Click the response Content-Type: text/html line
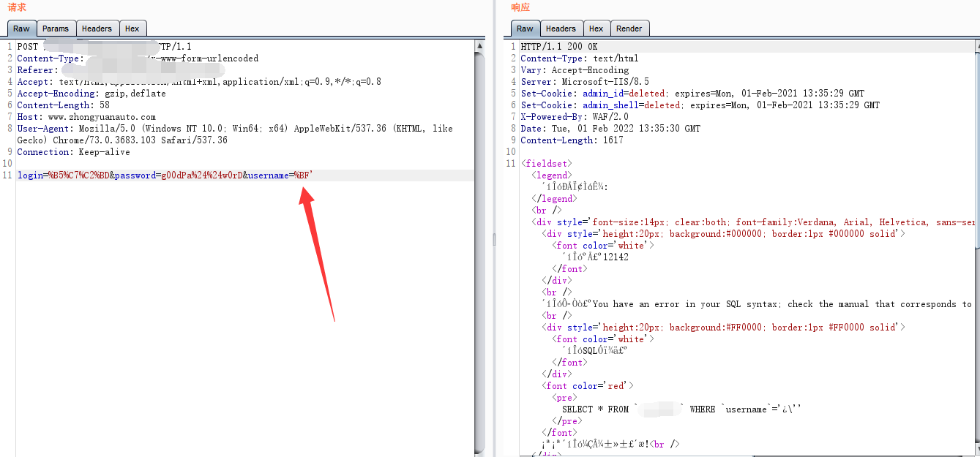980x457 pixels. [x=579, y=58]
